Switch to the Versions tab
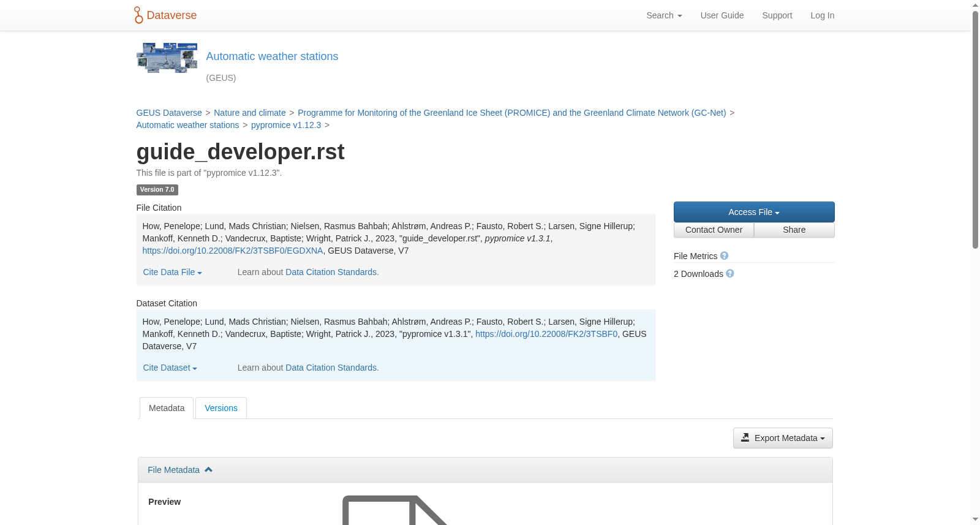980x525 pixels. click(221, 408)
